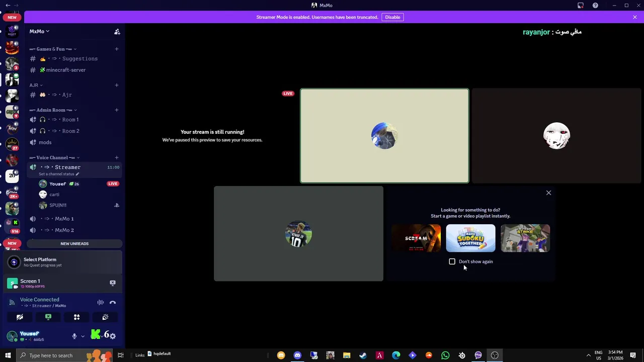Open the microphone input options chevron

(x=83, y=336)
